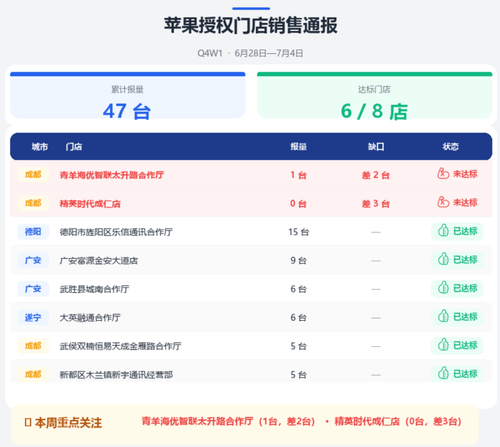Click the 德阳 city tag
The image size is (500, 447).
(x=33, y=232)
